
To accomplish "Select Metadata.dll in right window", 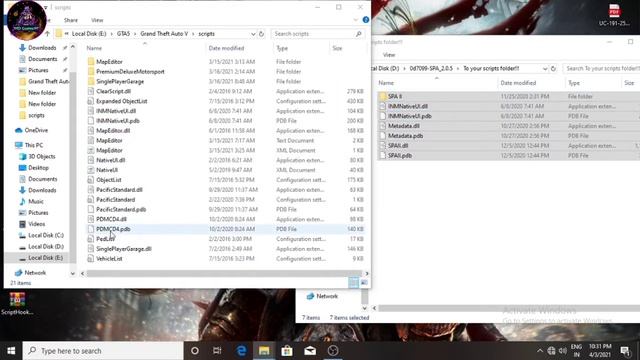I will click(404, 126).
